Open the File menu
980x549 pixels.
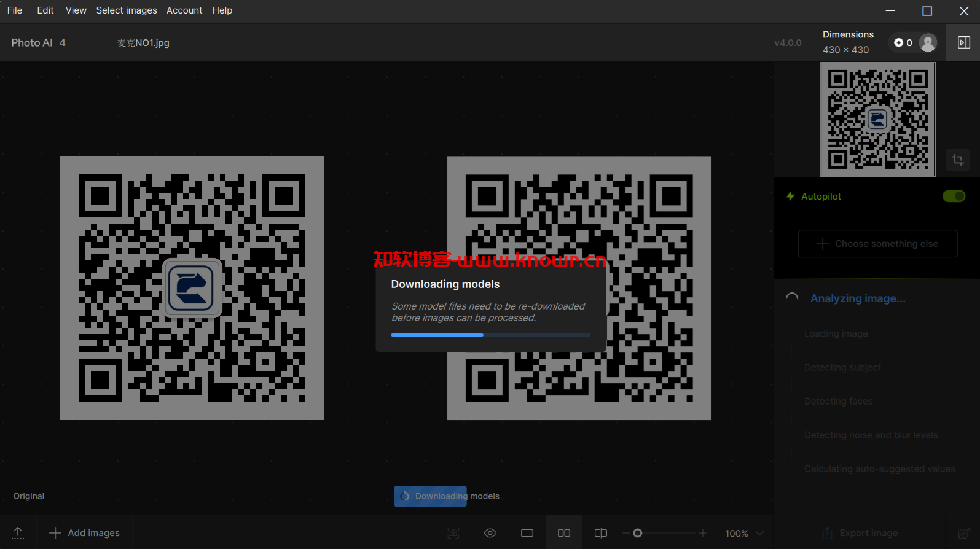point(15,10)
